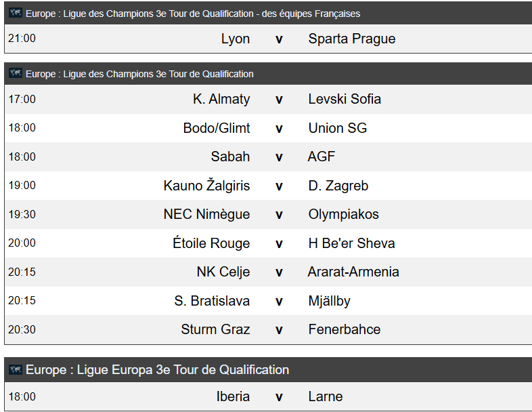The width and height of the screenshot is (532, 412).
Task: Select the Sturm Graz team name
Action: 215,329
